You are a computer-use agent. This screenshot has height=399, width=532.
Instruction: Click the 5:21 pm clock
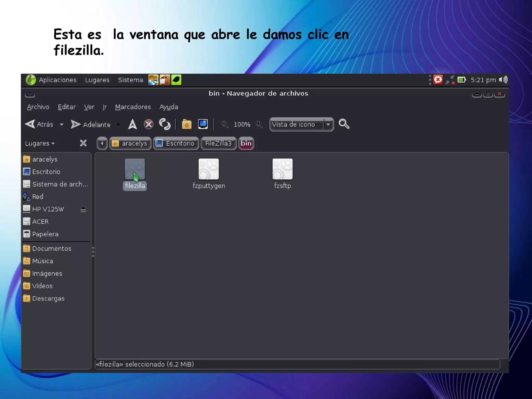[x=483, y=80]
